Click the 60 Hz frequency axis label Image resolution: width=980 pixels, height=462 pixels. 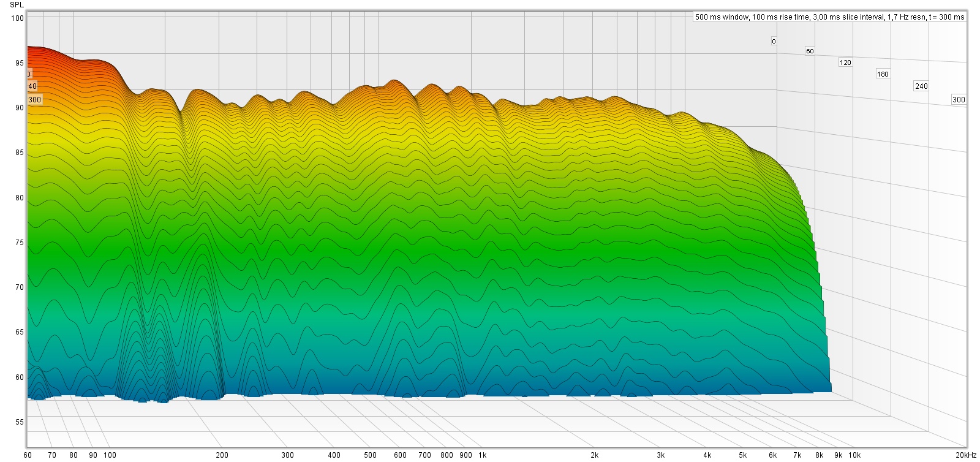[x=28, y=455]
